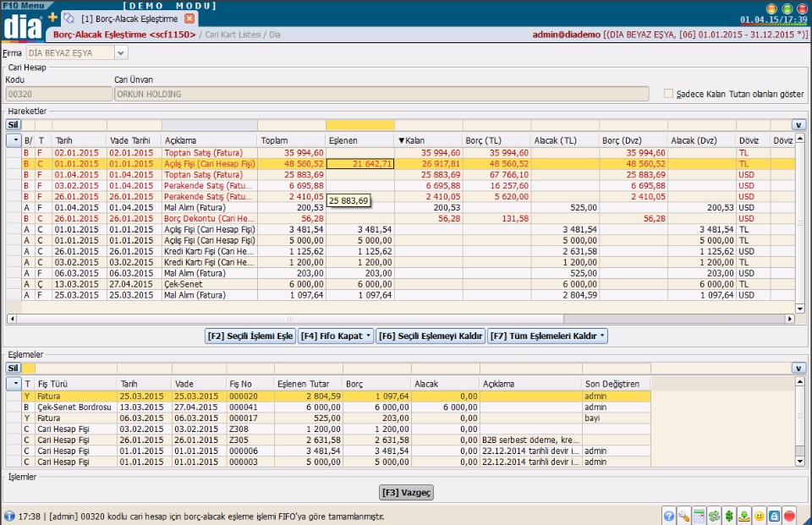This screenshot has width=812, height=525.
Task: Click the red circle record icon
Action: pos(789,517)
